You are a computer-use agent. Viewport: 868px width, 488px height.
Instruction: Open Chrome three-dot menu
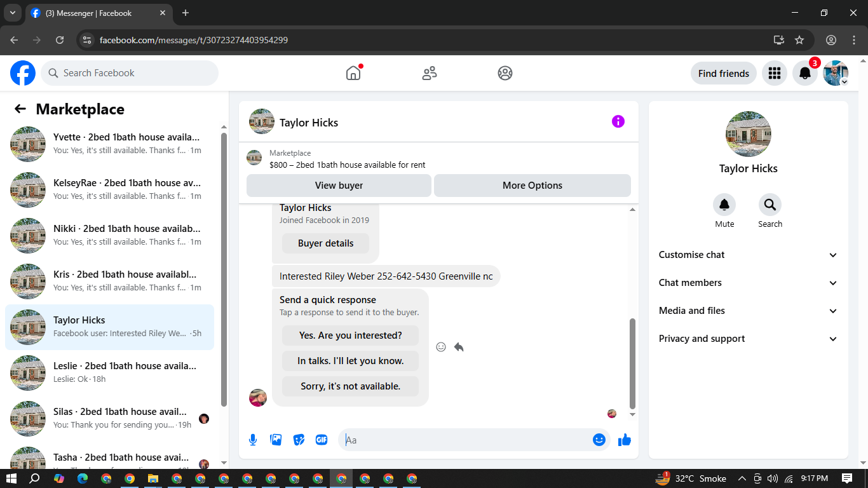tap(854, 40)
